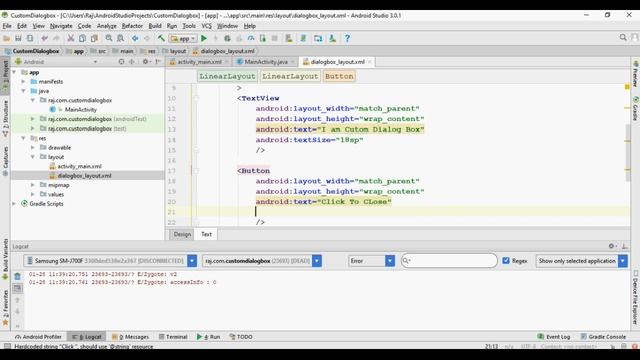Switch to activity_main.xml editor tab
The height and width of the screenshot is (360, 640).
[x=199, y=62]
